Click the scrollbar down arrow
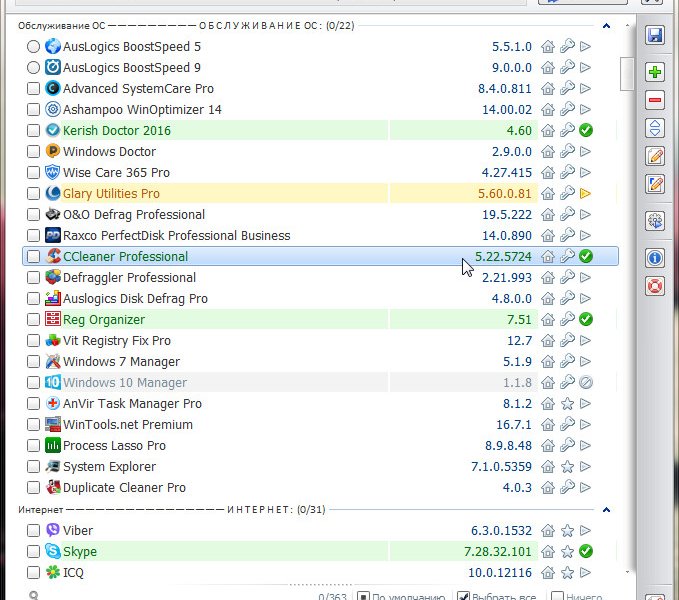The image size is (679, 600). pyautogui.click(x=627, y=572)
